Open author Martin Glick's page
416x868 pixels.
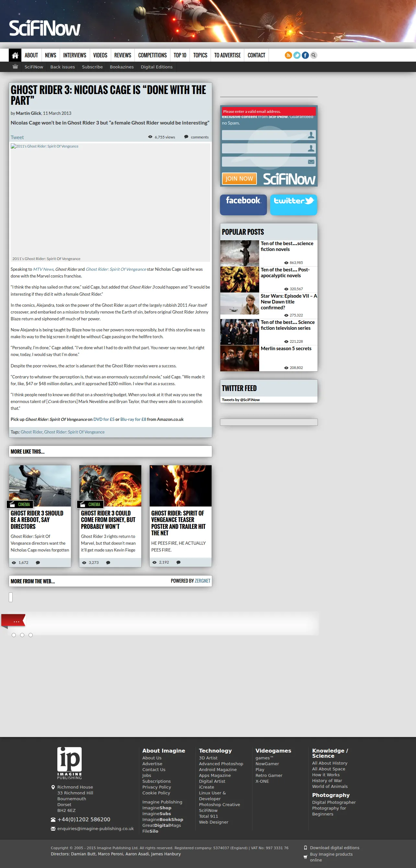coord(29,113)
